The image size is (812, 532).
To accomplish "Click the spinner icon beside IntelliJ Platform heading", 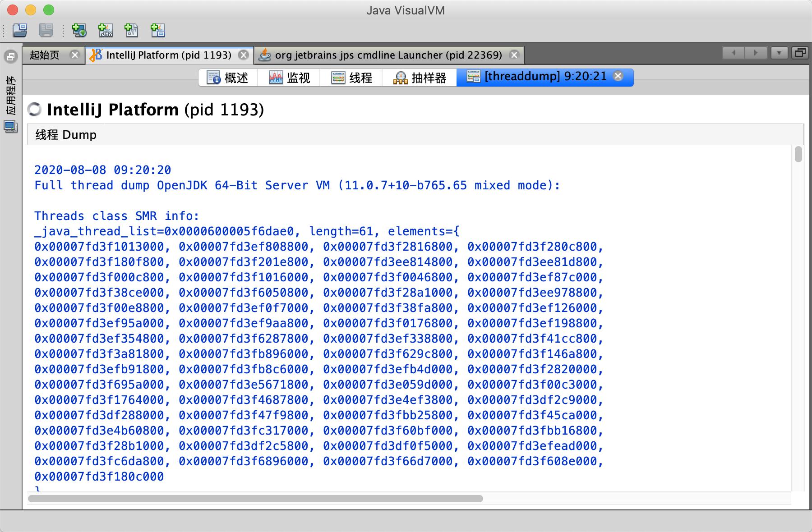I will click(x=34, y=110).
